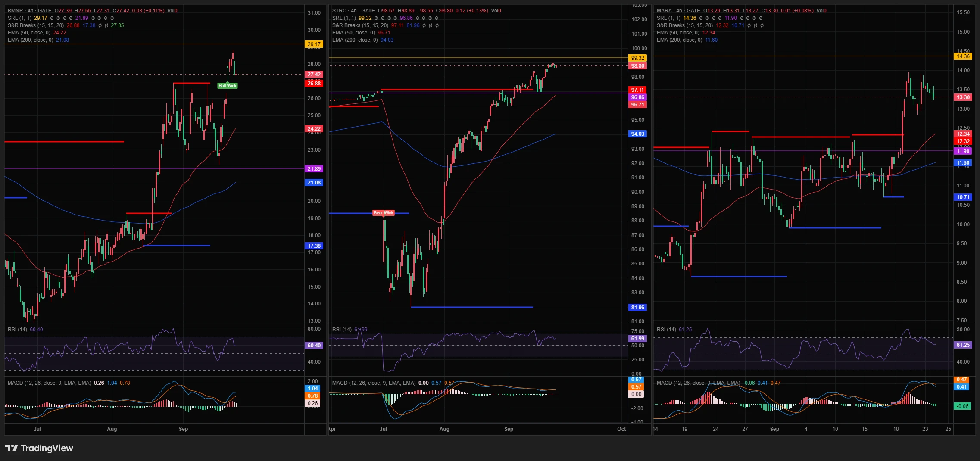
Task: Select EMA (200, close, 0) legend on STRC chart
Action: [x=355, y=40]
